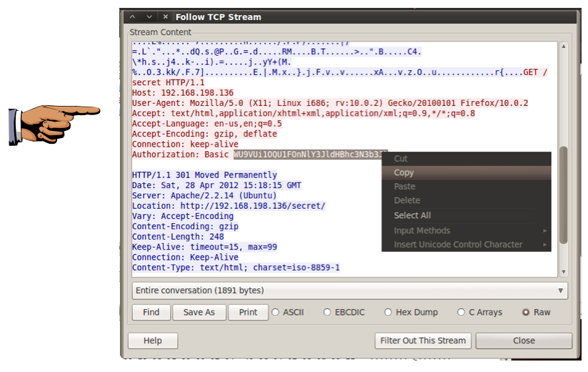Viewport: 588px width, 372px height.
Task: Click the 'Content-Type: text/html' line
Action: tap(236, 268)
